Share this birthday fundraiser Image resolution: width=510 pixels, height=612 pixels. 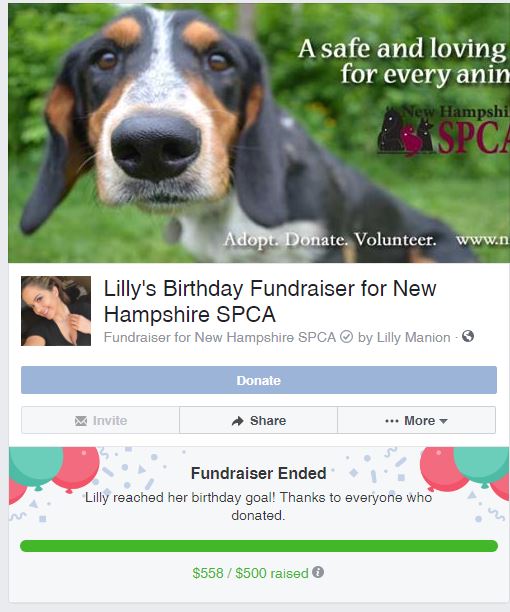pos(258,420)
